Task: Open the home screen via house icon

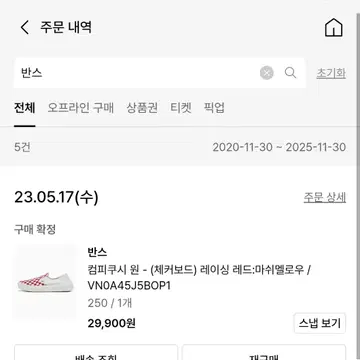Action: point(334,28)
